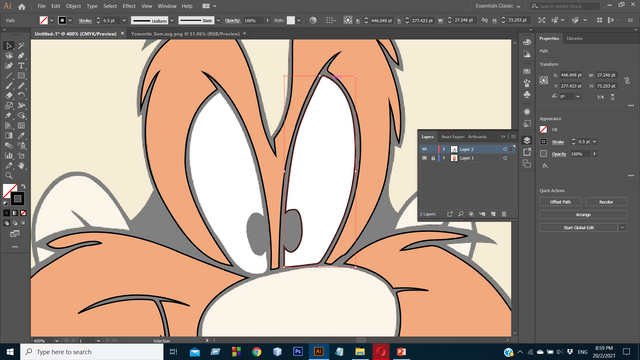The image size is (640, 360).
Task: Open the Effect menu
Action: (x=129, y=6)
